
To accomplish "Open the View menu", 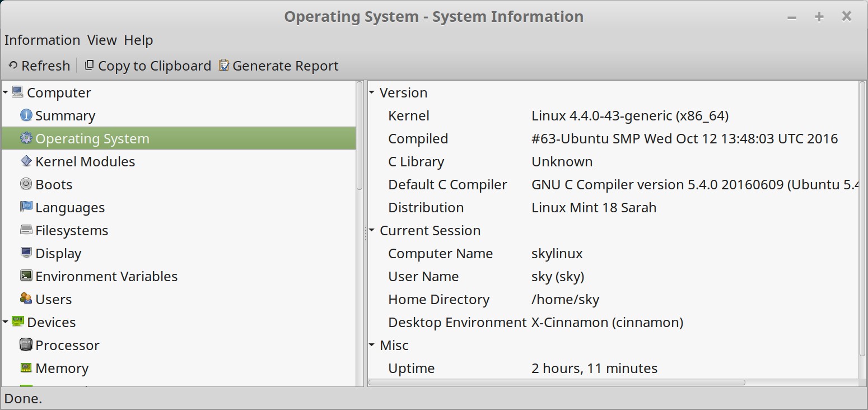I will point(102,40).
